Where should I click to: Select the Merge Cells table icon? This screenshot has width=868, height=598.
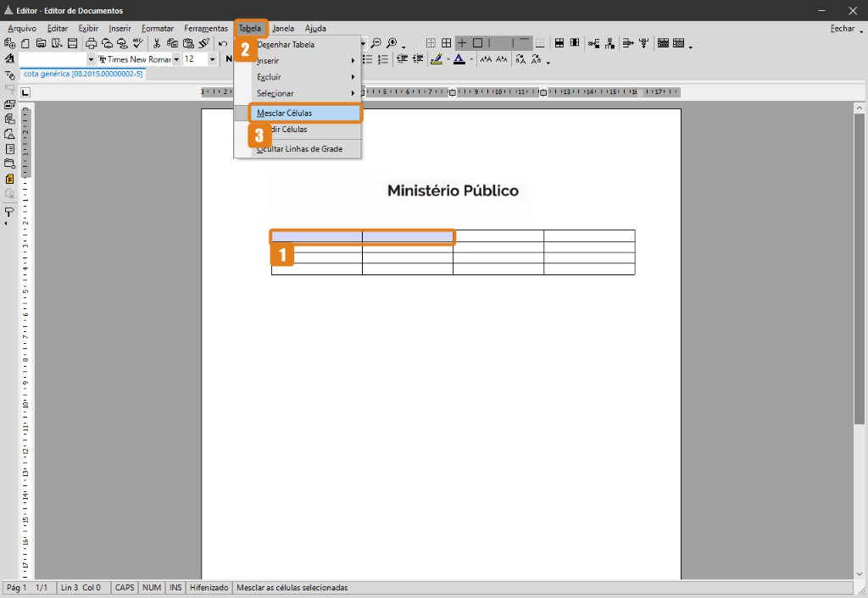click(x=559, y=42)
